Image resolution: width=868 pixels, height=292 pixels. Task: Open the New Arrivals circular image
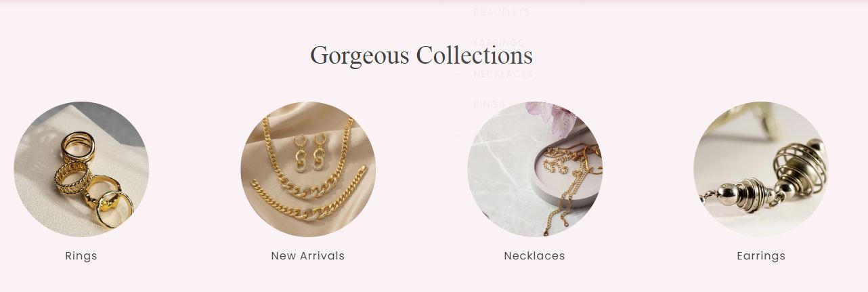(308, 169)
